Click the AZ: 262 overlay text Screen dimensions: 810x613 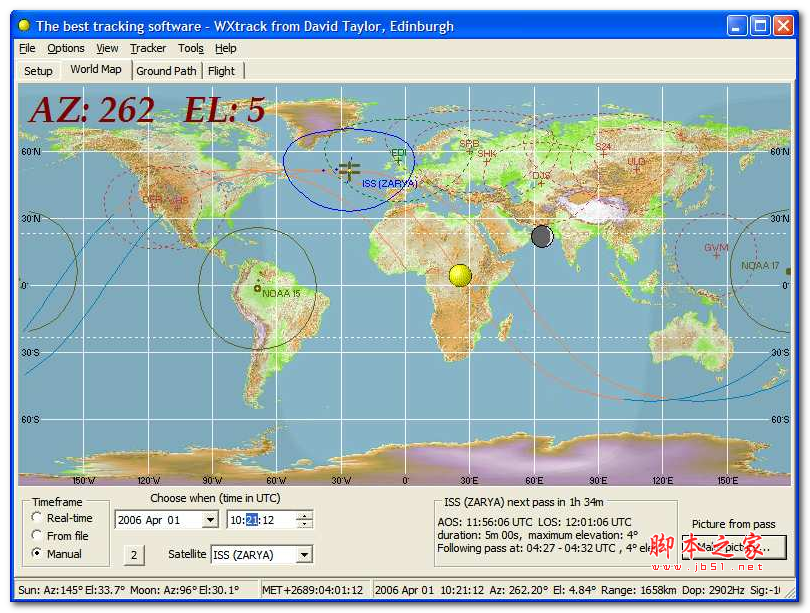92,109
